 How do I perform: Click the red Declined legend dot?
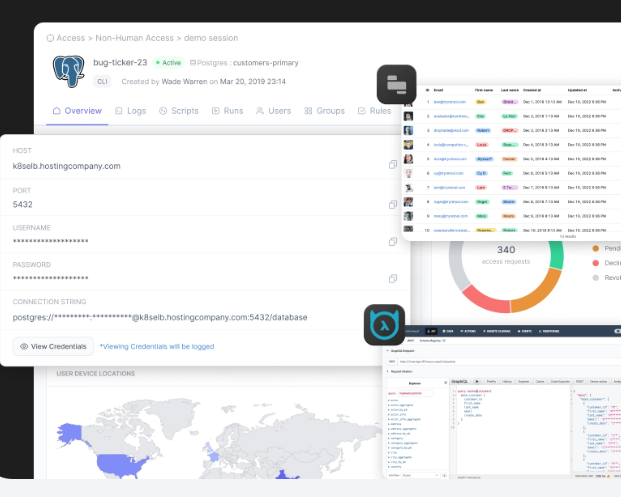595,263
